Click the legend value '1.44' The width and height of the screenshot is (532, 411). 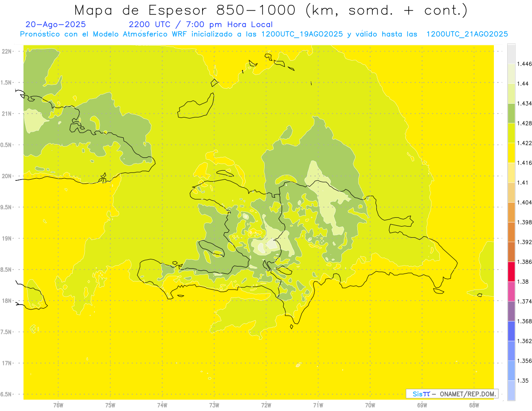522,83
